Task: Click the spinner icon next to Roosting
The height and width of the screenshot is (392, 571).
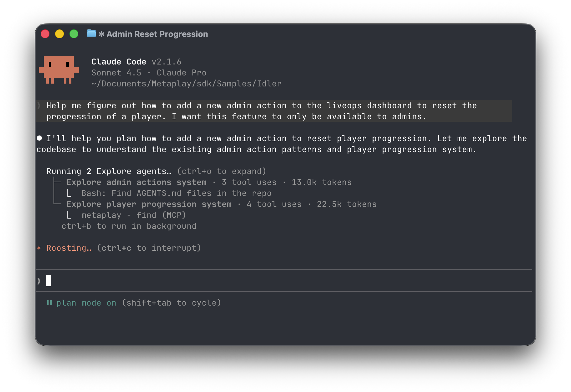Action: click(x=39, y=248)
